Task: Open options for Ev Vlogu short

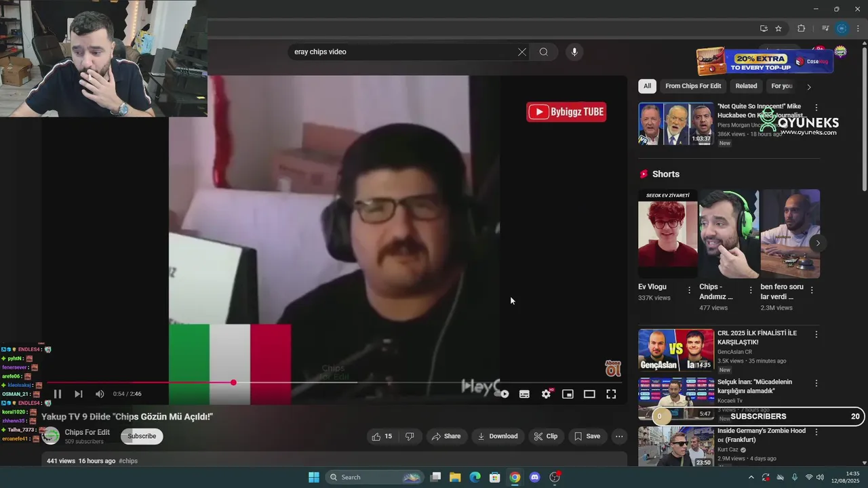Action: 689,290
